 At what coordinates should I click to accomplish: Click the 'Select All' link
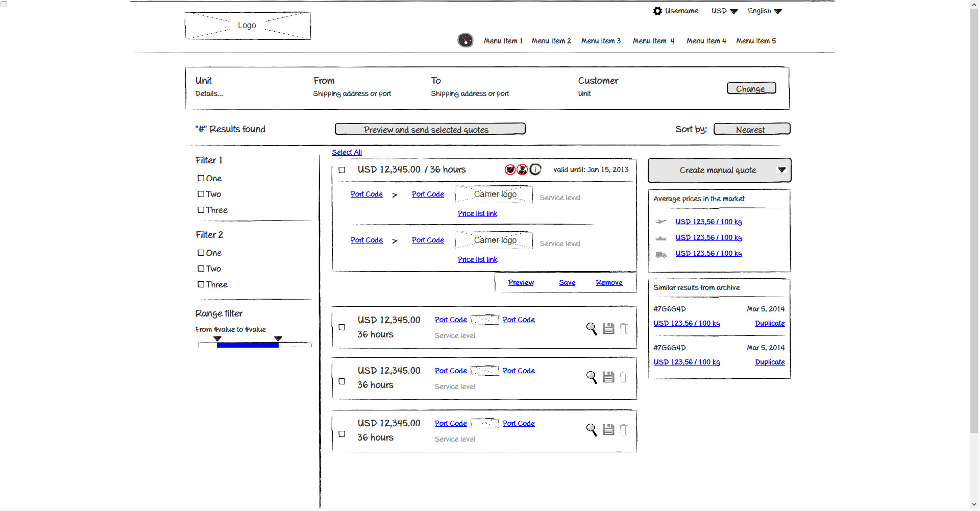(x=347, y=152)
